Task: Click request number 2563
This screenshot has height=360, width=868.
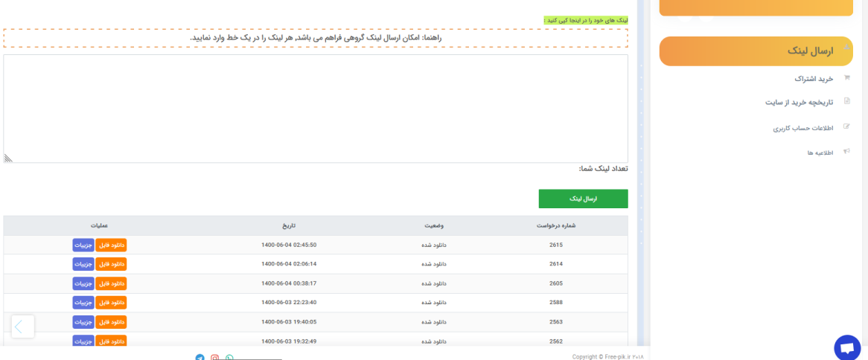Action: coord(556,322)
